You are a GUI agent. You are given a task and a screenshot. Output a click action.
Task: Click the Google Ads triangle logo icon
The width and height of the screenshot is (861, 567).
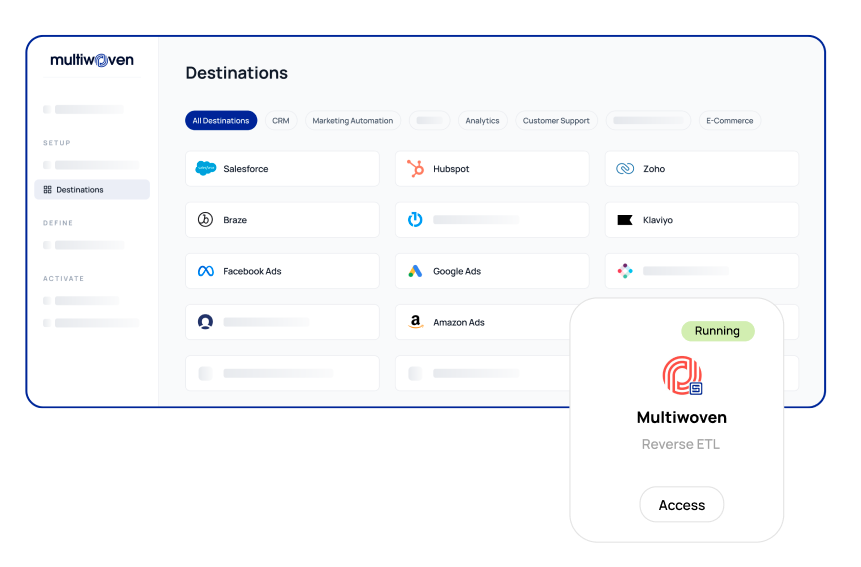coord(415,271)
